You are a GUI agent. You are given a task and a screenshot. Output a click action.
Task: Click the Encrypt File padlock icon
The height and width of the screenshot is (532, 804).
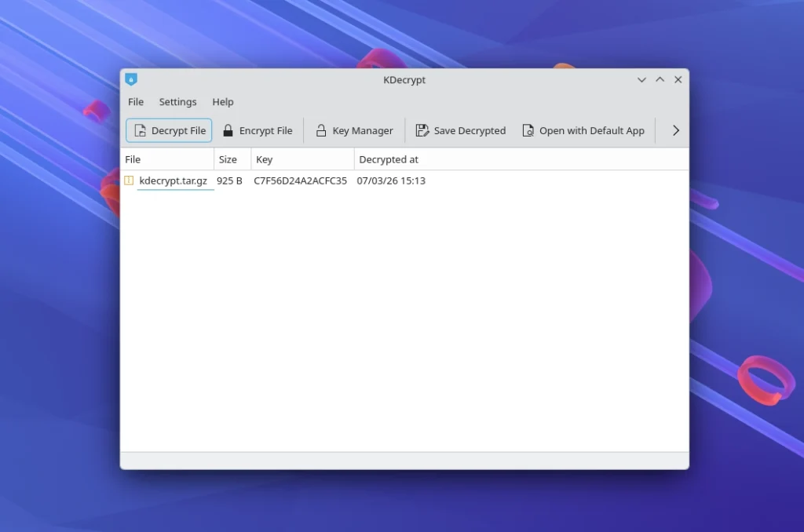(228, 131)
